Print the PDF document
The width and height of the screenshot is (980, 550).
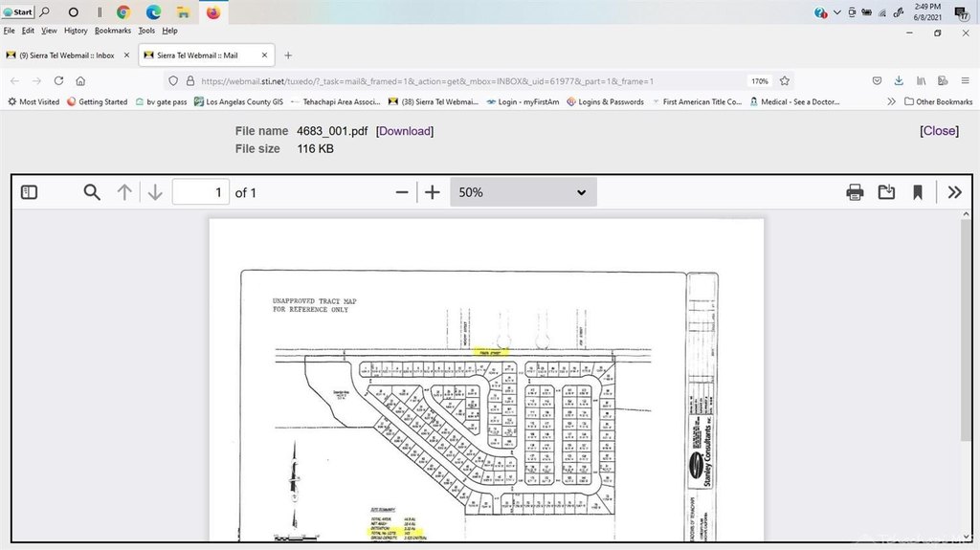855,192
